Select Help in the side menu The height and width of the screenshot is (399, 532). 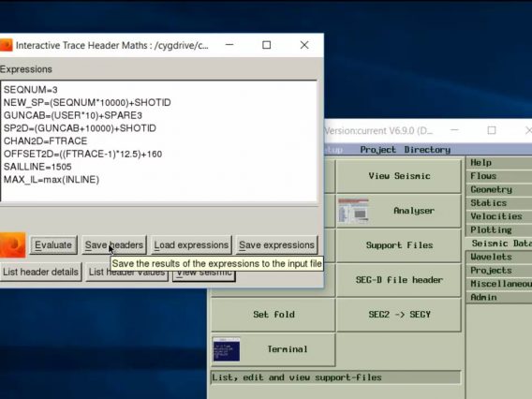[498, 163]
